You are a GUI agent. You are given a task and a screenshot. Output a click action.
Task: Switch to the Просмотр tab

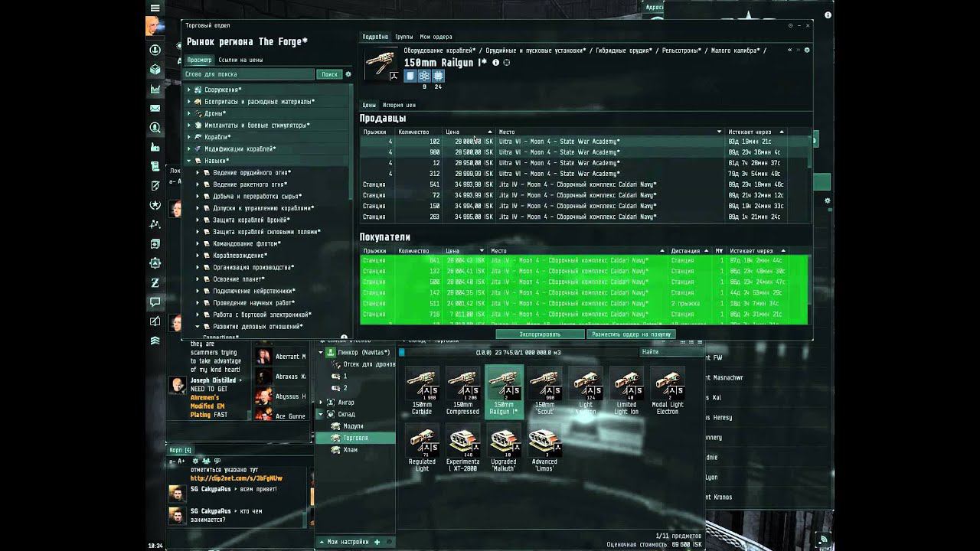point(199,60)
